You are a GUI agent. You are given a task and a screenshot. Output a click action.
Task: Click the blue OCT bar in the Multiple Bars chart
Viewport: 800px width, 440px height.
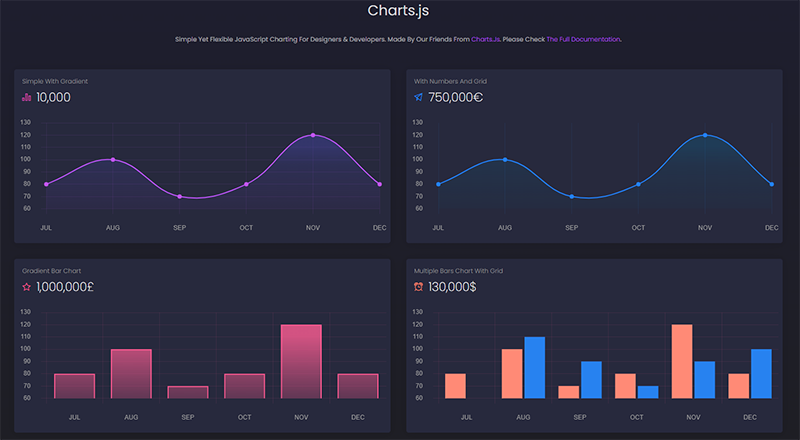point(648,392)
